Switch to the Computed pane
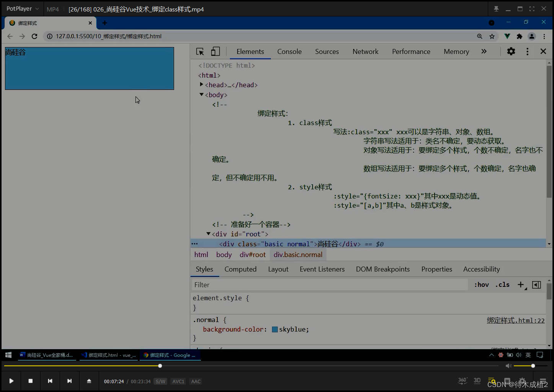 (241, 269)
